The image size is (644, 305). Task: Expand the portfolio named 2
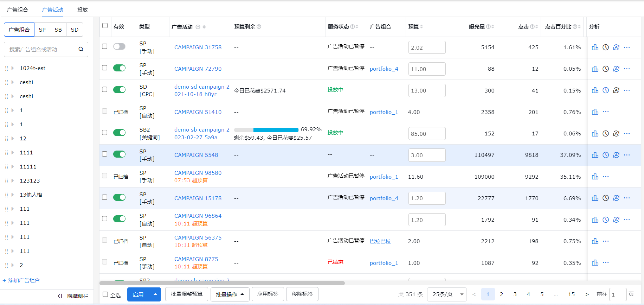click(13, 265)
